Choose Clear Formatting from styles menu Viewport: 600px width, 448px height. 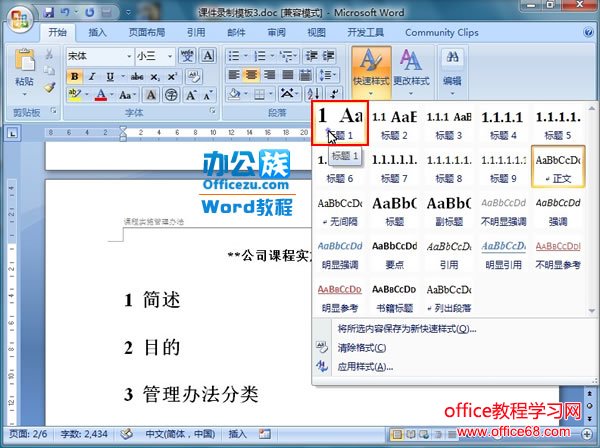click(362, 348)
